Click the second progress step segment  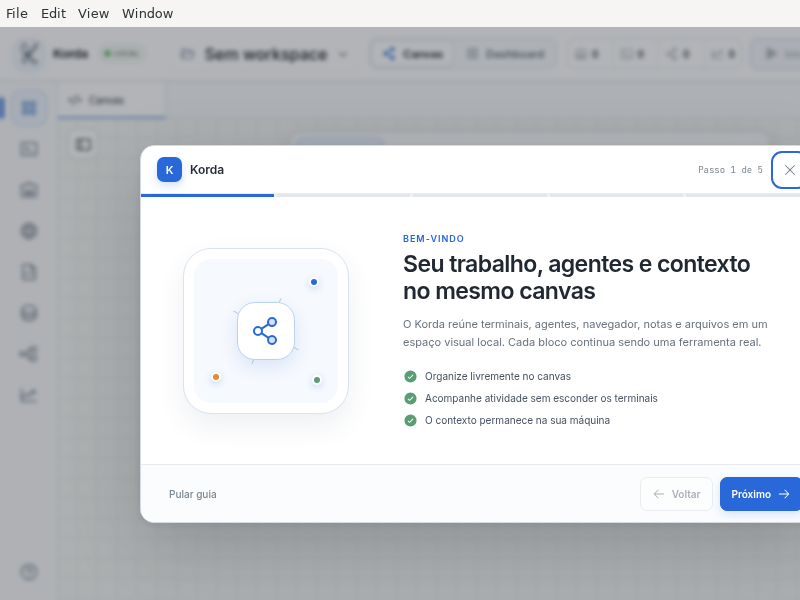[x=344, y=195]
